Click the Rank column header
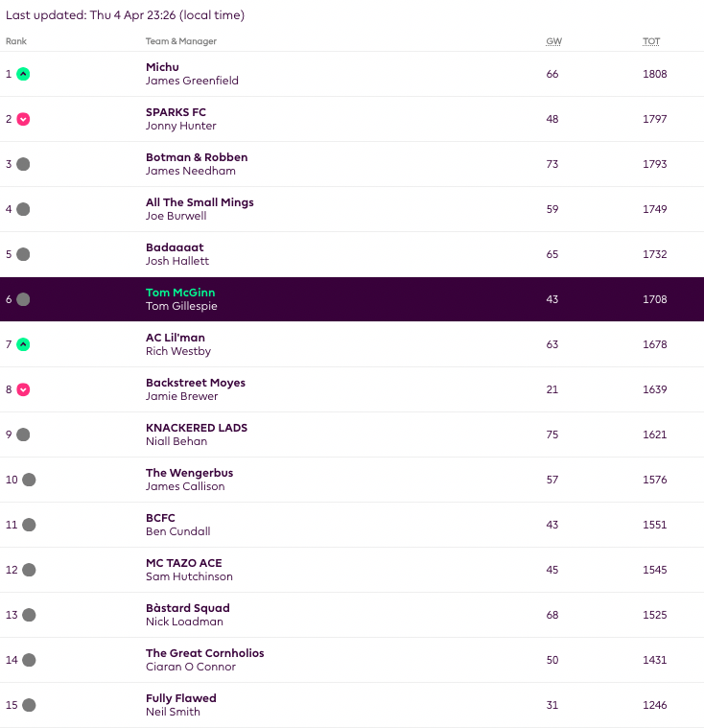The image size is (704, 728). click(15, 41)
